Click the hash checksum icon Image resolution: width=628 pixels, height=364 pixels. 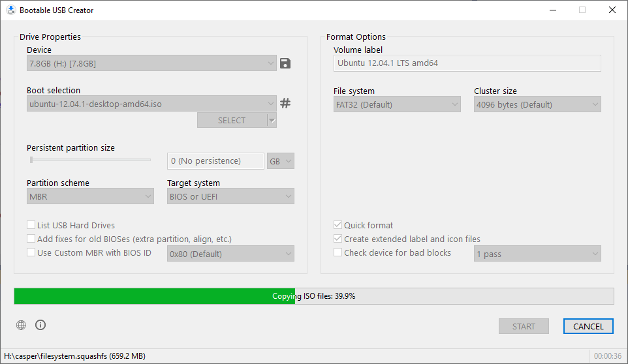(285, 103)
